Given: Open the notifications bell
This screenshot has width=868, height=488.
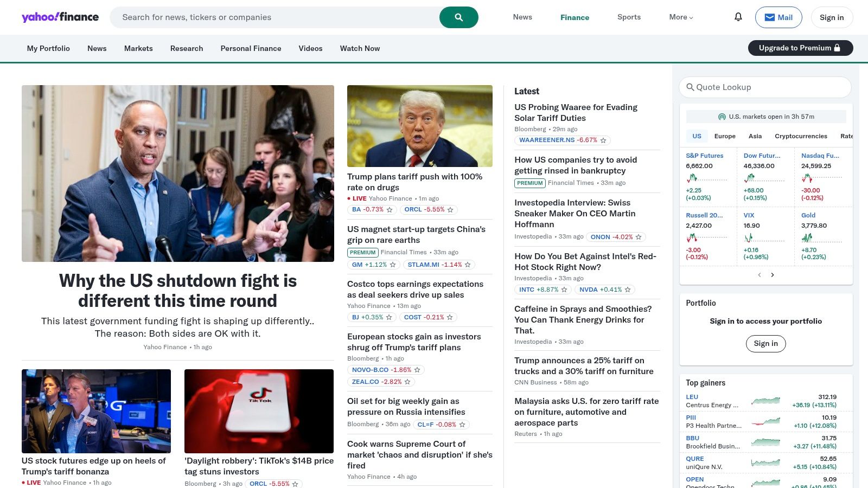Looking at the screenshot, I should 738,17.
